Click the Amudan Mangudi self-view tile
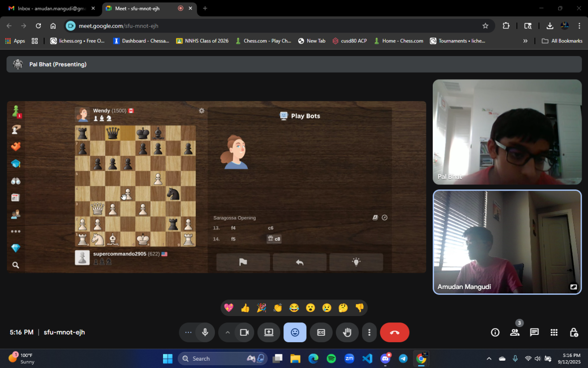 click(x=507, y=242)
